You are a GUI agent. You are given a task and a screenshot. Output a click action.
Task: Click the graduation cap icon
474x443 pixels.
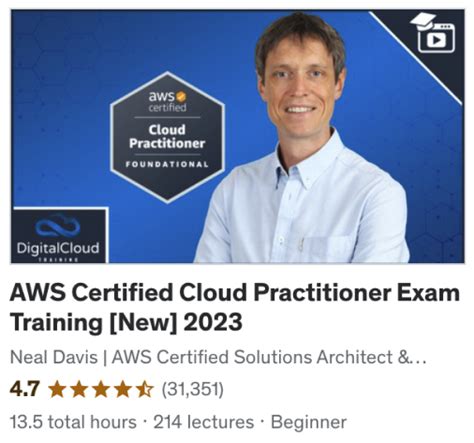[423, 21]
